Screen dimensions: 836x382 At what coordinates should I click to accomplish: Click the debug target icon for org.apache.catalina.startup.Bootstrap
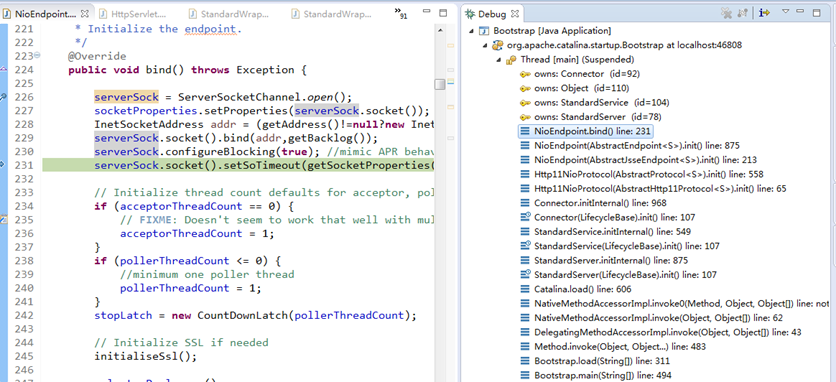(498, 45)
